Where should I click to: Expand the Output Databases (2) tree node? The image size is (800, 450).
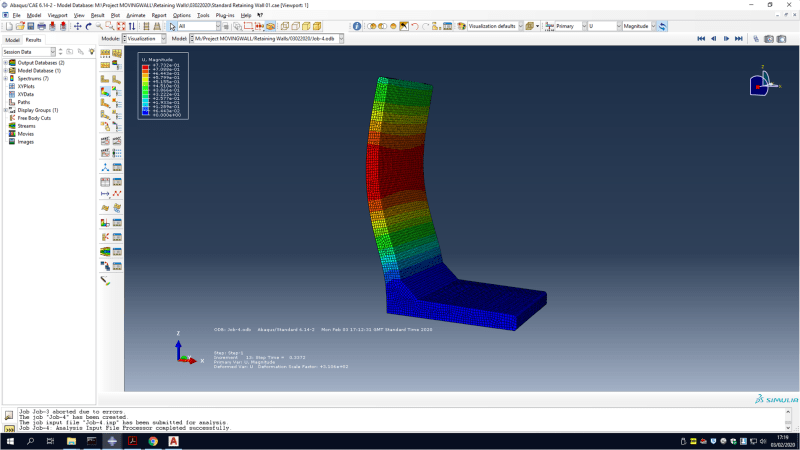(6, 63)
